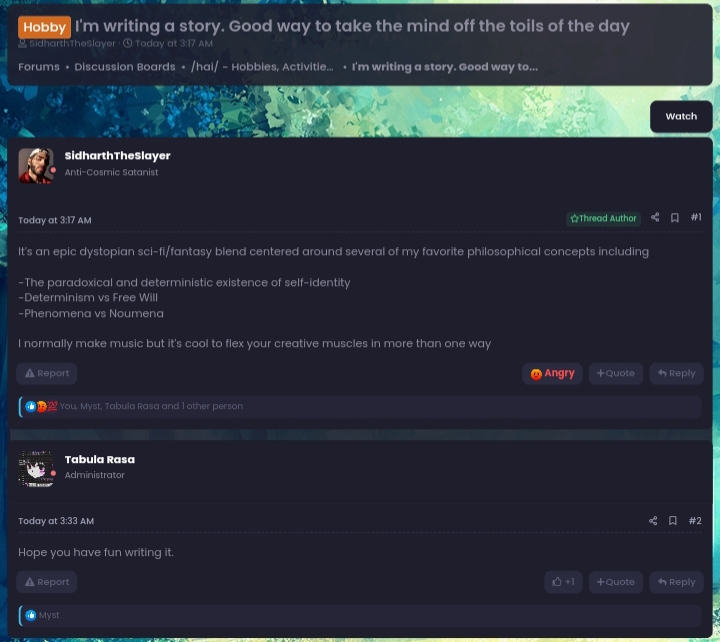
Task: Report Tabula Rasa's reply
Action: tap(46, 582)
